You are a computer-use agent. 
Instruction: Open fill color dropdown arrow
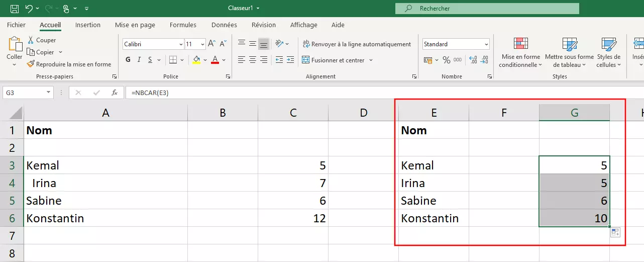pyautogui.click(x=205, y=60)
